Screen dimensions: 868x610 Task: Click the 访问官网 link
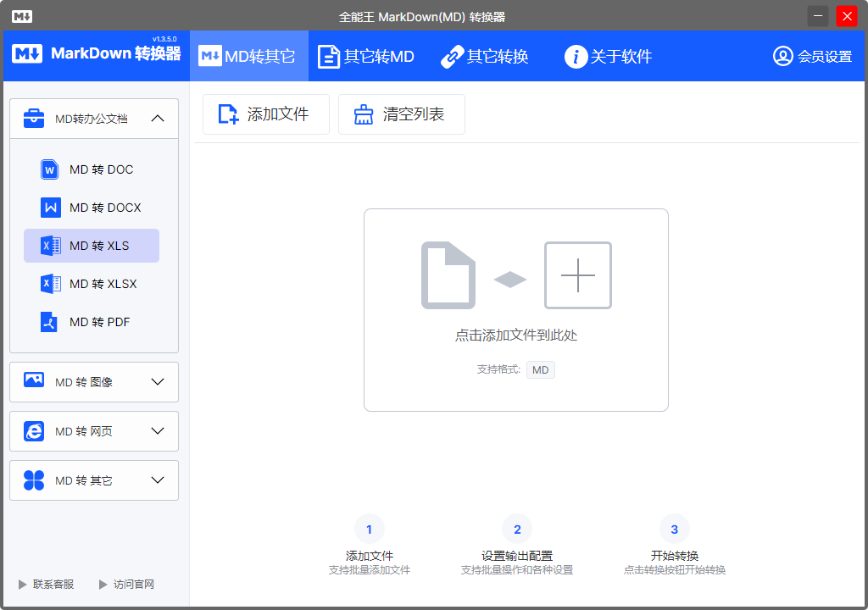[x=127, y=585]
